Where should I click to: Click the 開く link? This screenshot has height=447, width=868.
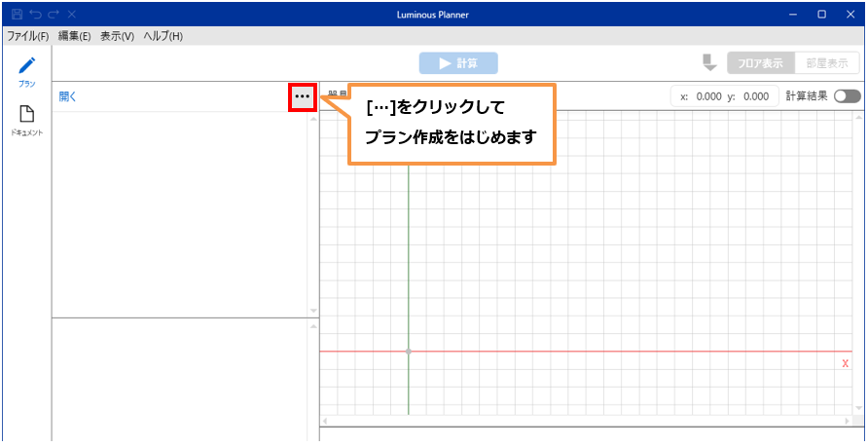point(67,96)
